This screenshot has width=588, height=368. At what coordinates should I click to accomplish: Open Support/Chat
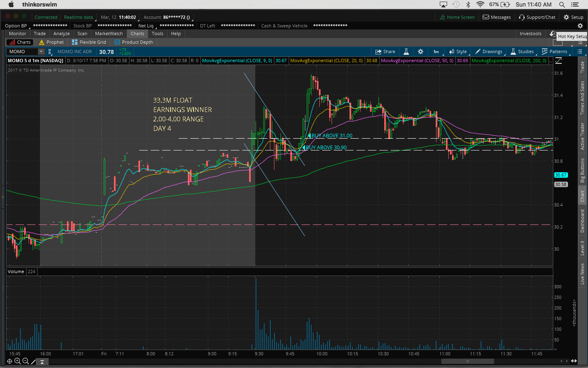[537, 17]
